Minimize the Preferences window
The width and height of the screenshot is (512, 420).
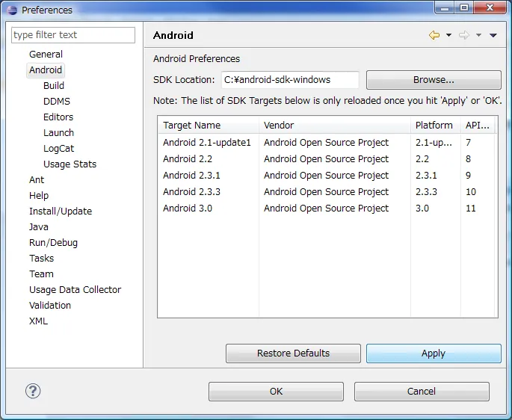[445, 7]
